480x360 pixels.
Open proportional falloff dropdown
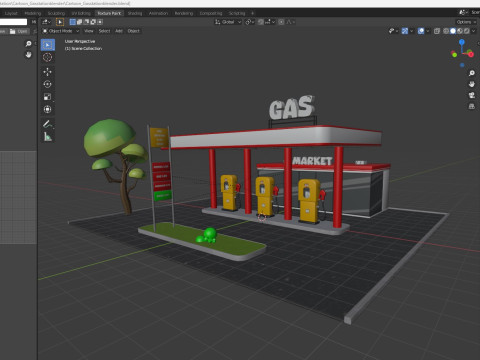tap(291, 22)
